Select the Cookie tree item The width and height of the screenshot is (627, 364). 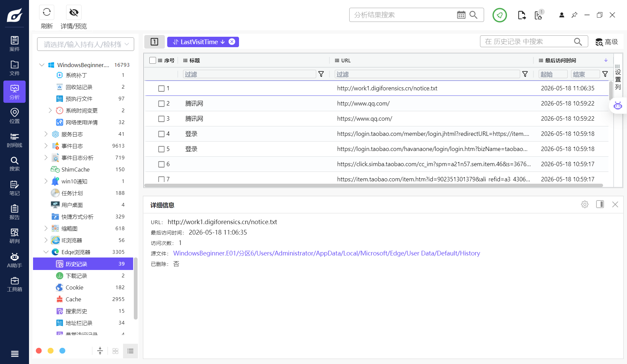[83, 287]
